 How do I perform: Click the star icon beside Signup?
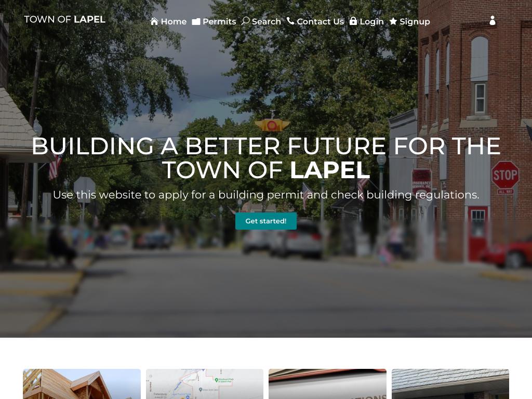[393, 21]
